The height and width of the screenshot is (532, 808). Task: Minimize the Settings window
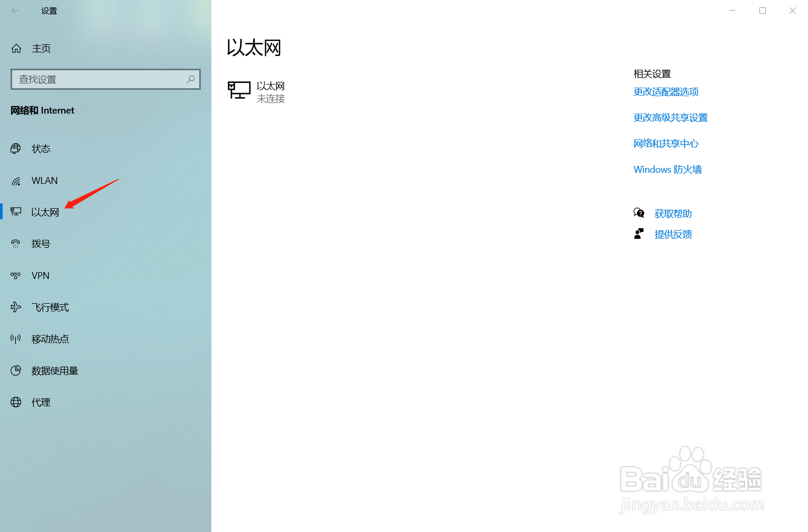pos(732,11)
